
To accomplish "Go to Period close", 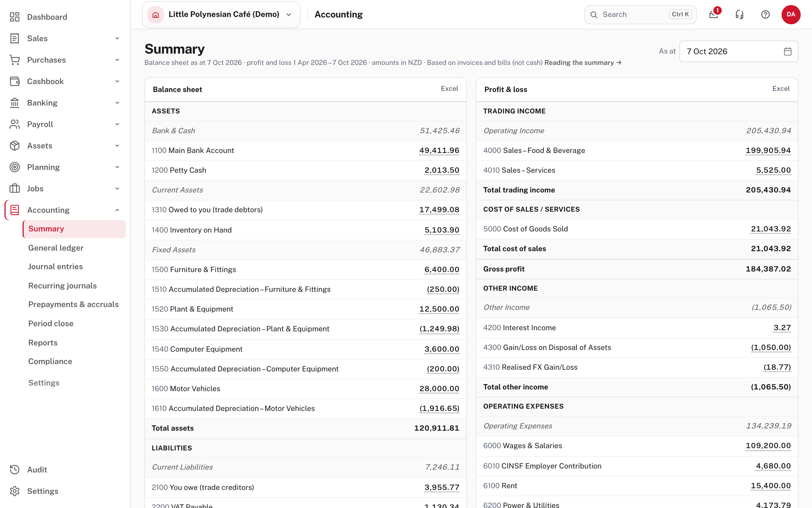I will [x=51, y=323].
